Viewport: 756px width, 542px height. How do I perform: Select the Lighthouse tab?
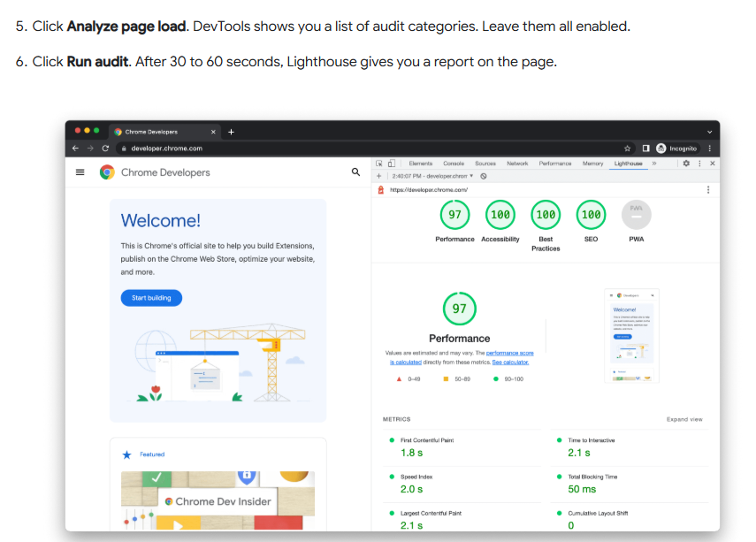(629, 164)
